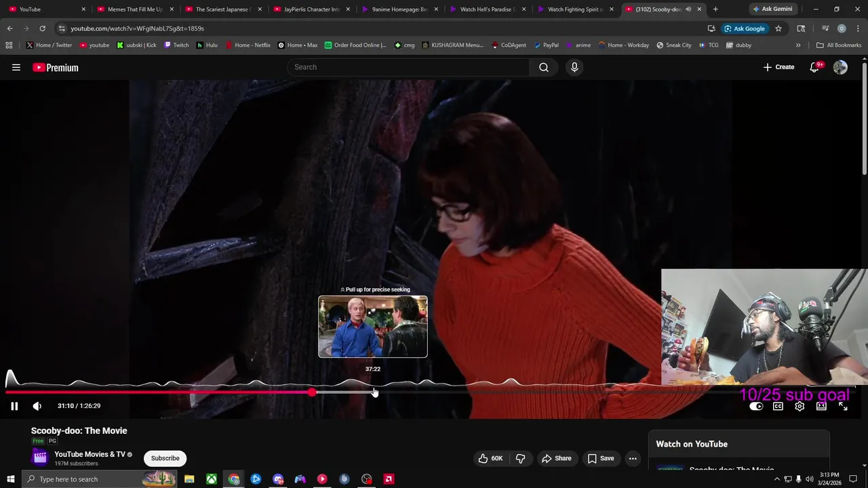Mute the Scooby-doo tab audio icon
The height and width of the screenshot is (488, 868).
(688, 9)
